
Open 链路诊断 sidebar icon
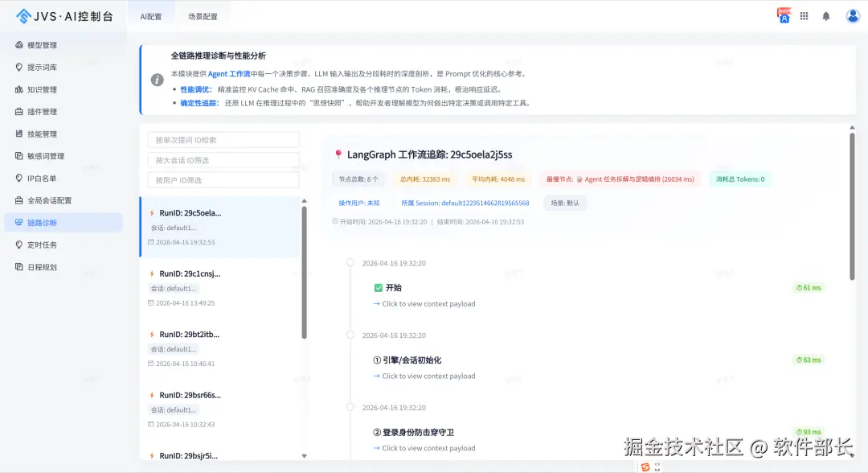click(18, 222)
